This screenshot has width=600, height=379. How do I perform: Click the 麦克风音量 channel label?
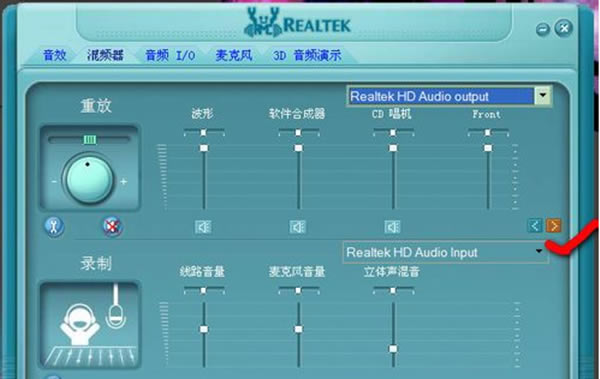tap(297, 271)
